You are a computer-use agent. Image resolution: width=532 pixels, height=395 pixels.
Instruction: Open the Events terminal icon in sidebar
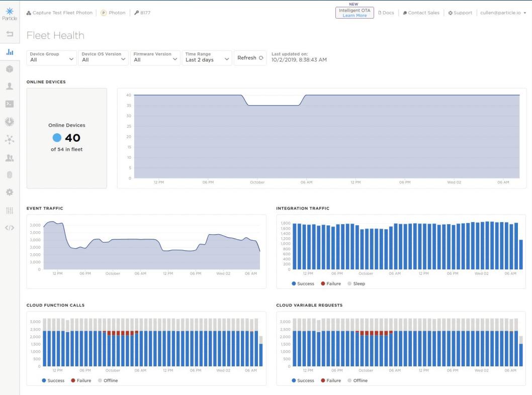[x=9, y=104]
